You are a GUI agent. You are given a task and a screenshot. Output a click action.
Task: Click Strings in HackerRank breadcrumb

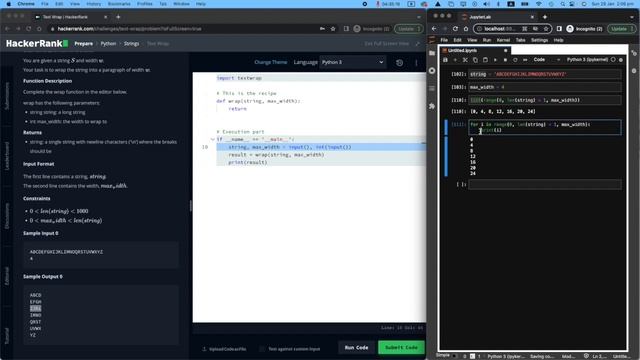[131, 44]
